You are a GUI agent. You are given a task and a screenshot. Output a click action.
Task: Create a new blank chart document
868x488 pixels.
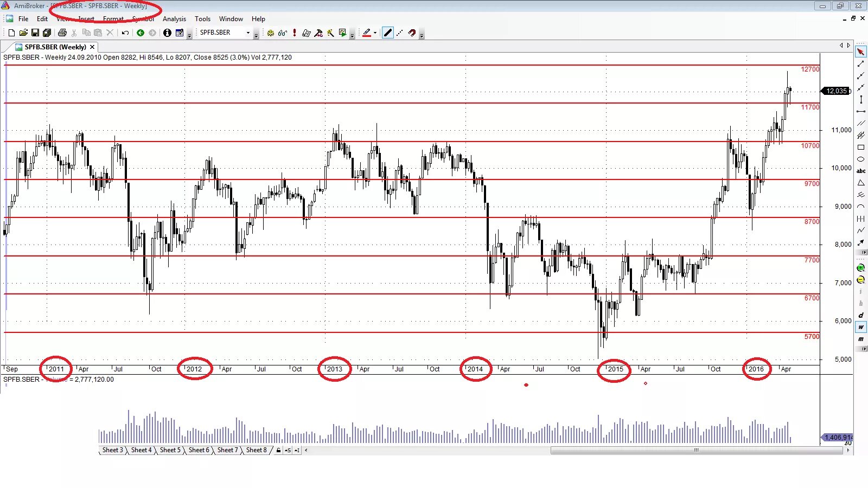(11, 33)
